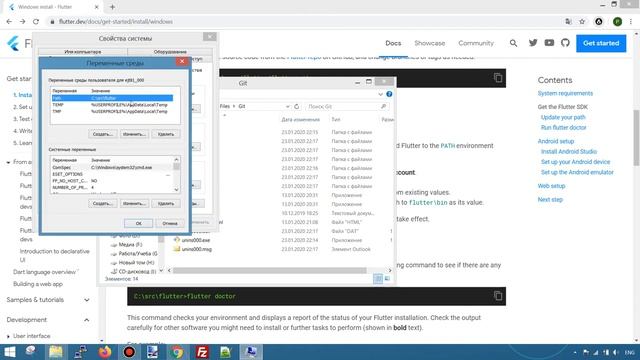Click the browser forward arrow

[x=22, y=22]
